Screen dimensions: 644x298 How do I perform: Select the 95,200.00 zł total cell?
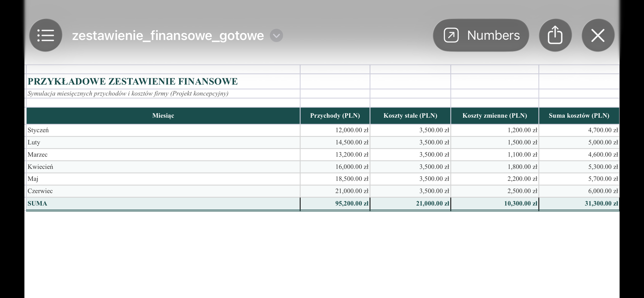coord(335,204)
